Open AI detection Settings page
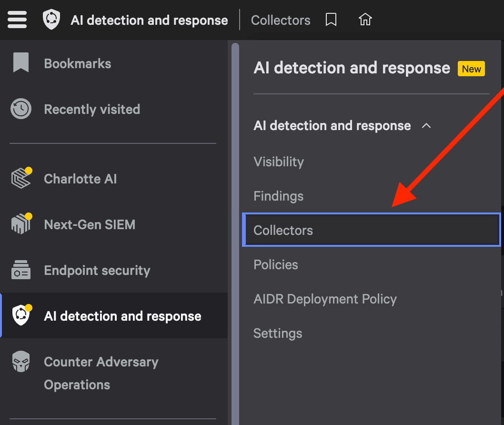Screen dimensions: 504x425 point(278,334)
